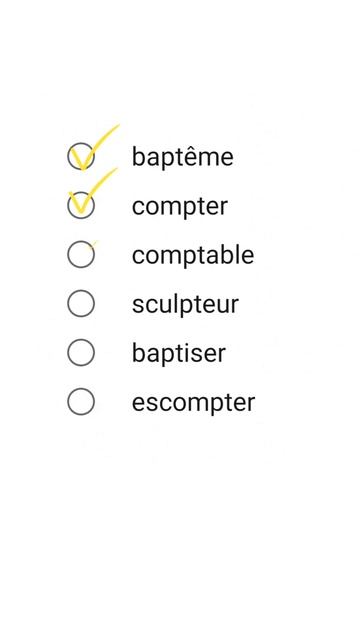
Task: Choose the sculpteur radio button
Action: [81, 303]
